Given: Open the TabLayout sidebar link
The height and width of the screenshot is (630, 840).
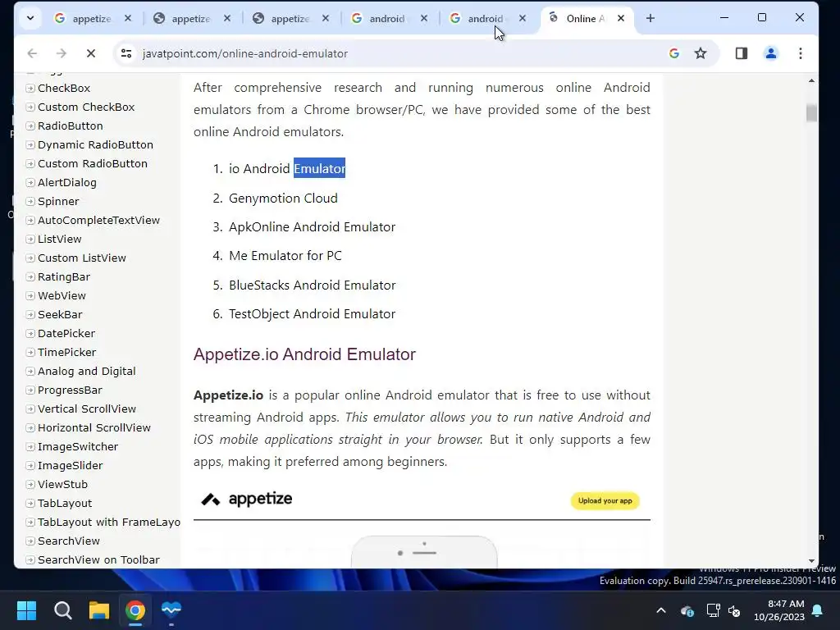Looking at the screenshot, I should (65, 504).
